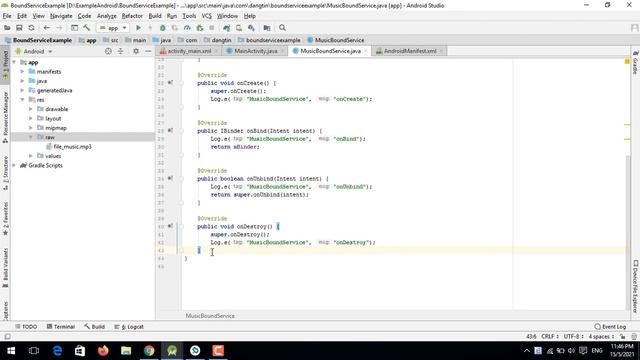Open Chrome from the taskbar
The image size is (640, 360).
click(x=149, y=351)
